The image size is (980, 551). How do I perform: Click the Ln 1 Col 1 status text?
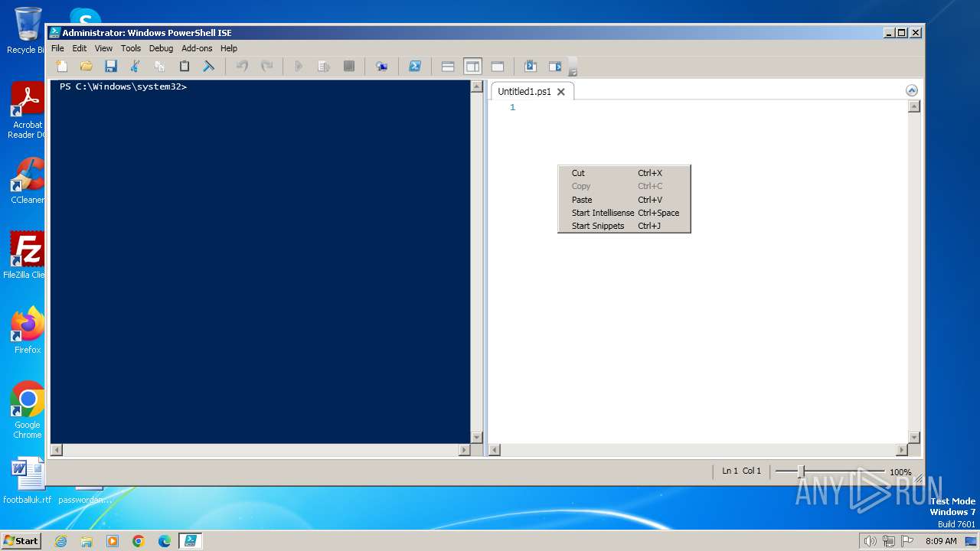741,471
